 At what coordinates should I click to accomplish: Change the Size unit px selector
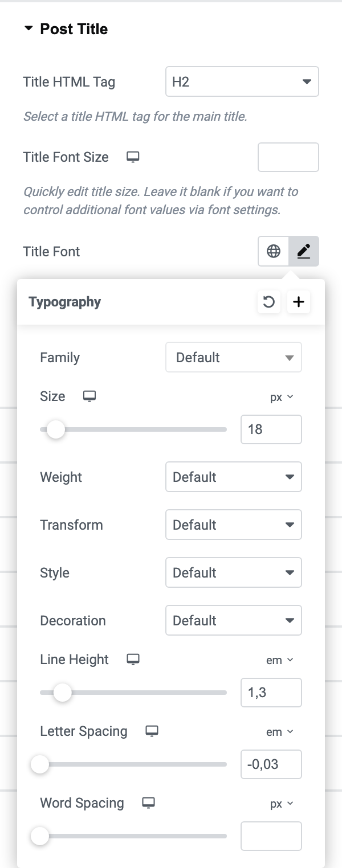click(282, 397)
